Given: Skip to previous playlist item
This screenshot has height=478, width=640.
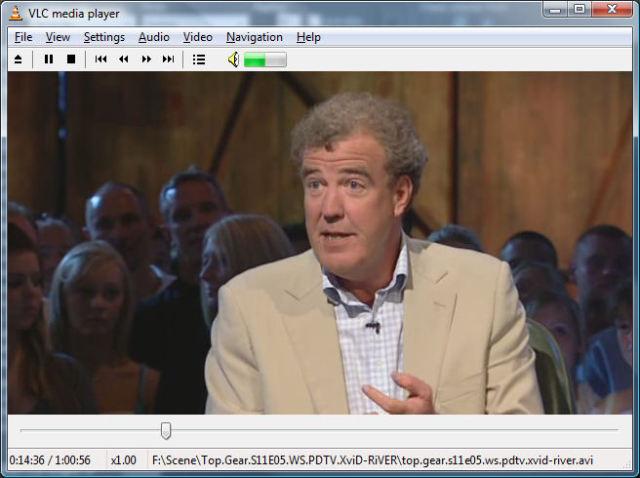Looking at the screenshot, I should [x=101, y=60].
